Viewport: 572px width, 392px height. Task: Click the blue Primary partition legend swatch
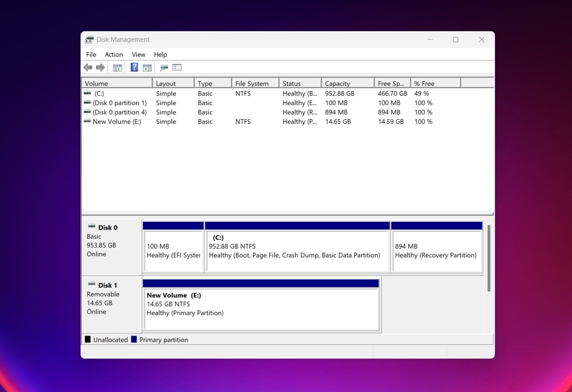click(x=134, y=340)
